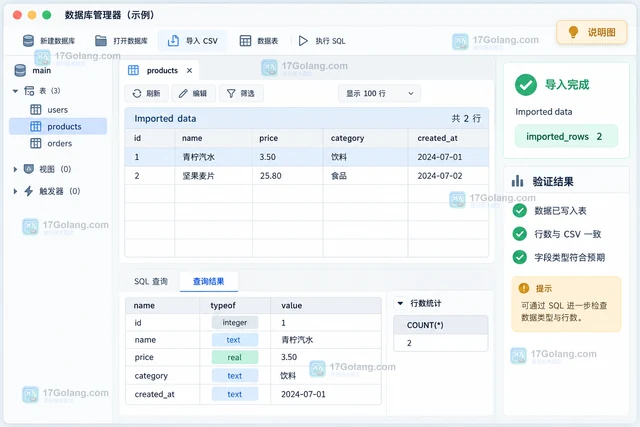
Task: Click the text type badge for category row
Action: [235, 376]
